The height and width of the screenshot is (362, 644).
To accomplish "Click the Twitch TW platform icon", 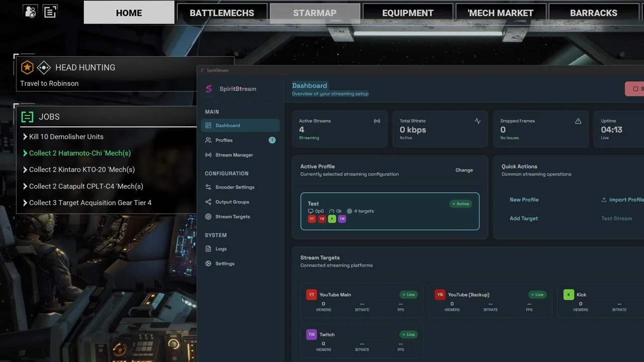I will 311,334.
